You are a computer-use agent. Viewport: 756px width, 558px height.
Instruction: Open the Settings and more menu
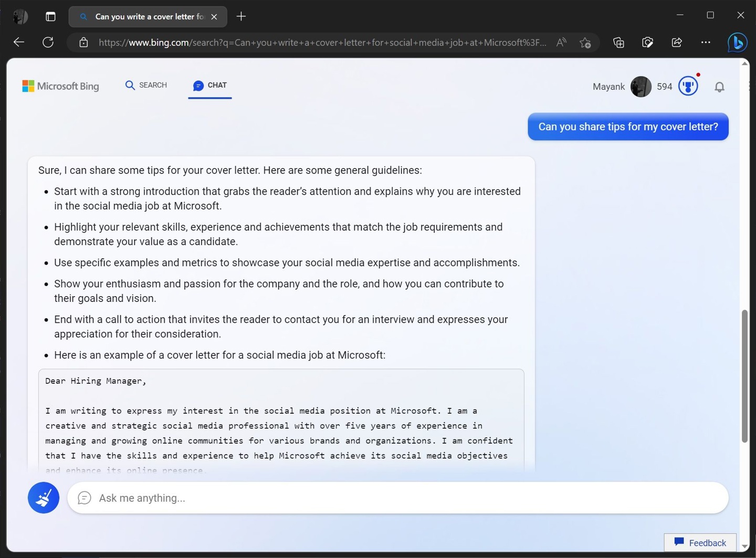click(706, 43)
